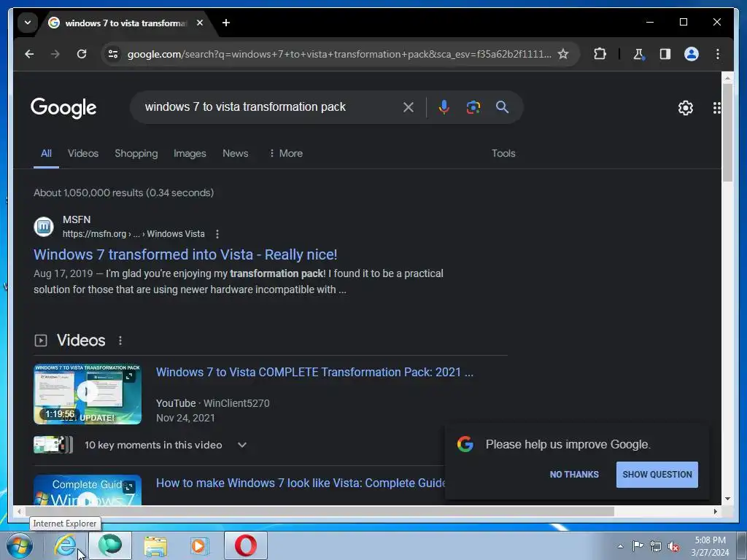Screen dimensions: 747x560
Task: Open Windows Media Player on taskbar
Action: coord(198,545)
